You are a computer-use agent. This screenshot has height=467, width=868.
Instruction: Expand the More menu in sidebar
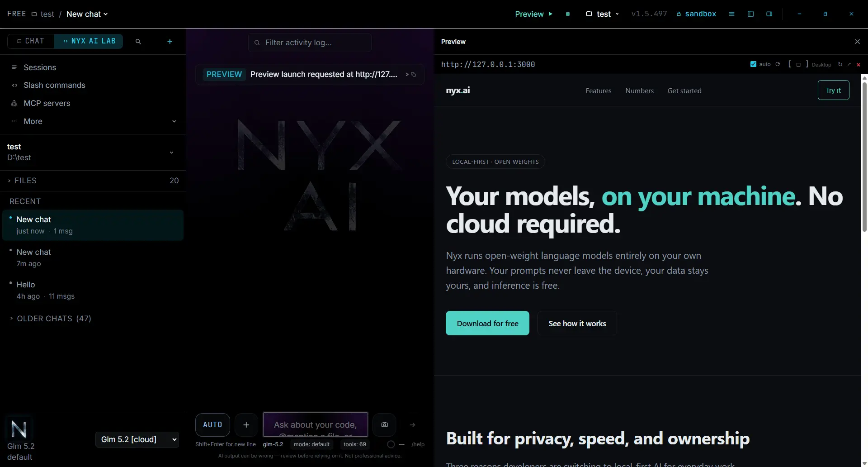[x=93, y=121]
